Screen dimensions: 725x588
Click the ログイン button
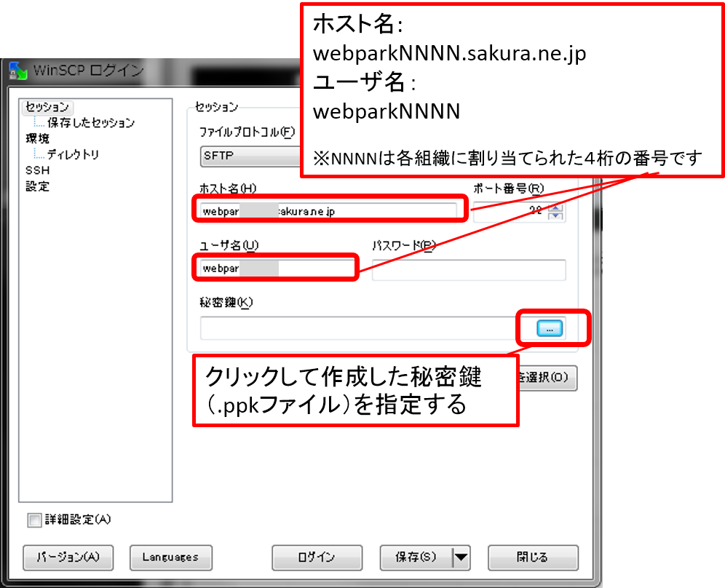pos(317,557)
